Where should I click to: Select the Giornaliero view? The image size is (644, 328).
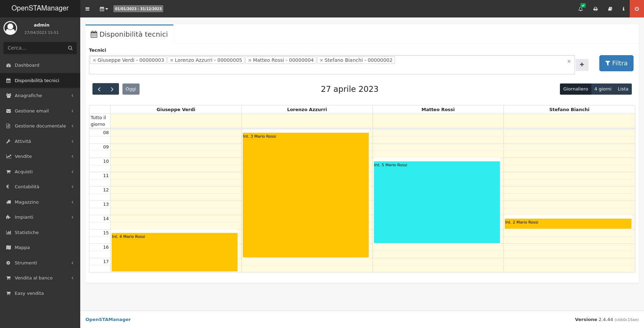[575, 89]
